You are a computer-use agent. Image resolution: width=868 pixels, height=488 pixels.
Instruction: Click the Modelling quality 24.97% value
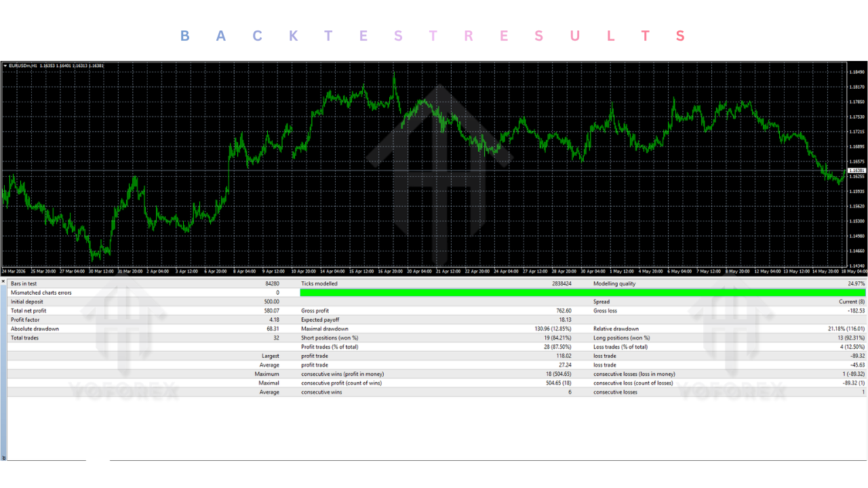[x=856, y=283]
